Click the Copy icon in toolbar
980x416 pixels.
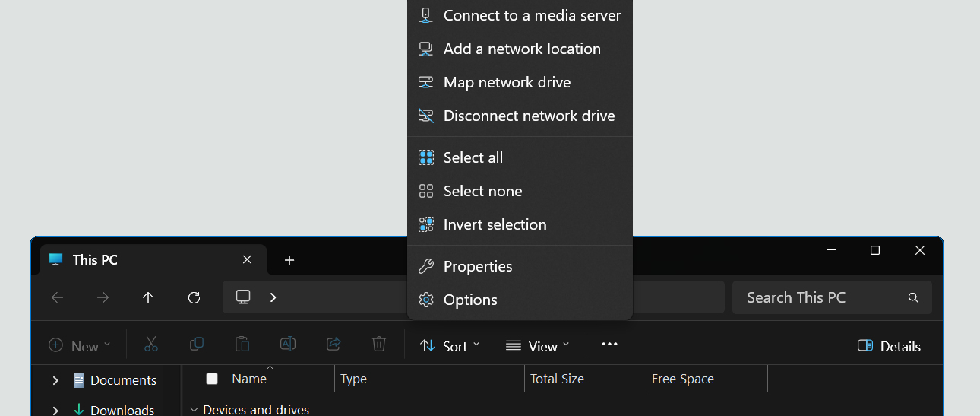197,345
